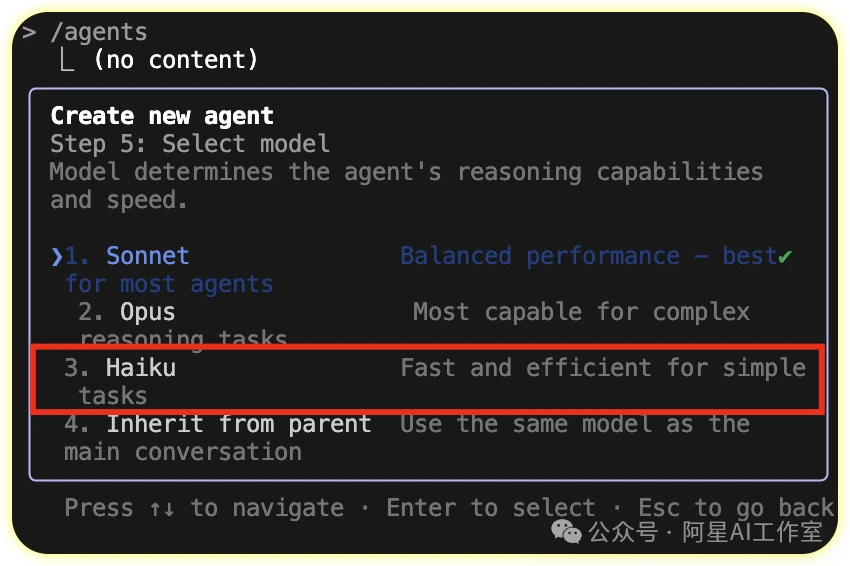Click the /agents command text
The height and width of the screenshot is (566, 850).
(x=98, y=33)
